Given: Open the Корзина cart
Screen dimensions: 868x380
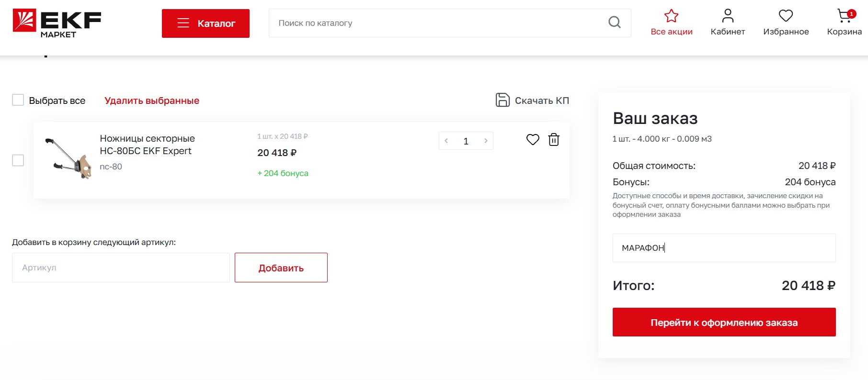Looking at the screenshot, I should (x=844, y=23).
